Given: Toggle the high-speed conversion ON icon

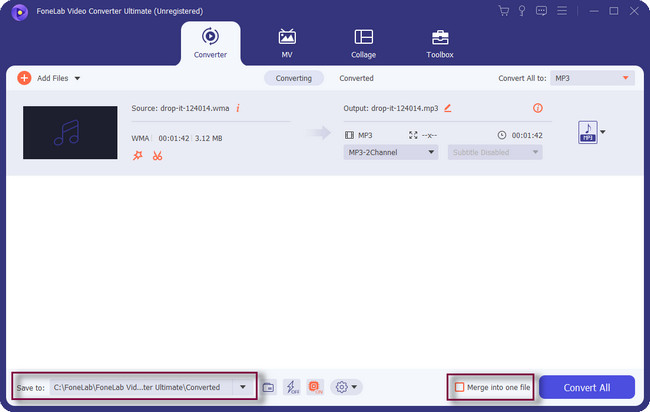Looking at the screenshot, I should pyautogui.click(x=315, y=387).
